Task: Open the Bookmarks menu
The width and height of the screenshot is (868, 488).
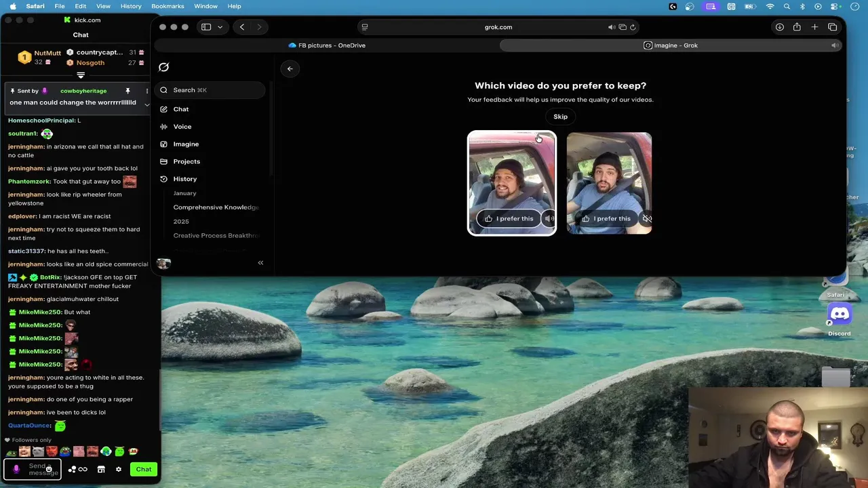Action: [x=167, y=6]
